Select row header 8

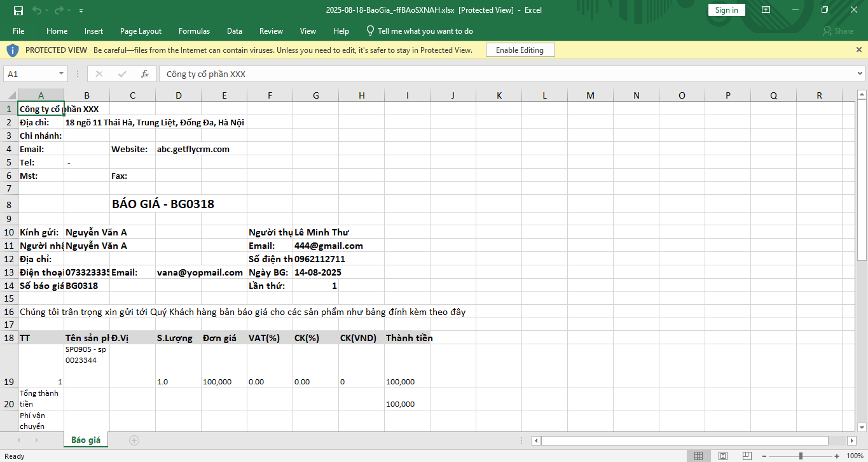[9, 204]
